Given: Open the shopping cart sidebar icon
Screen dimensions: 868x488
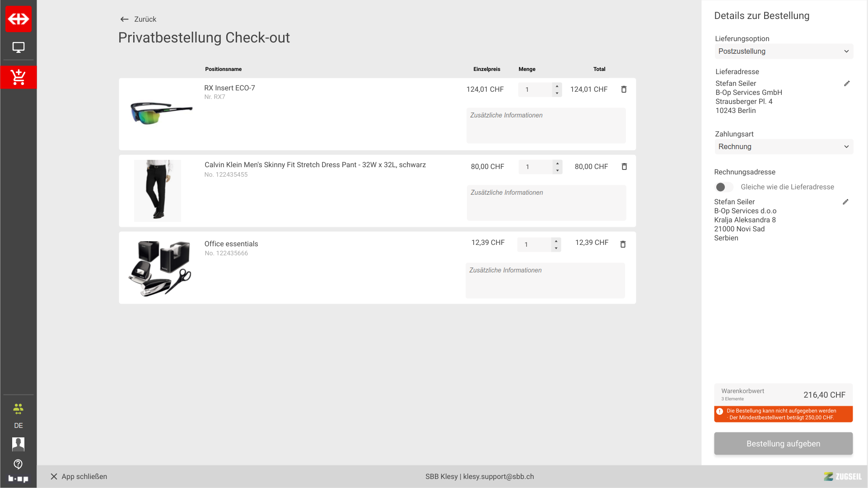Looking at the screenshot, I should click(19, 77).
